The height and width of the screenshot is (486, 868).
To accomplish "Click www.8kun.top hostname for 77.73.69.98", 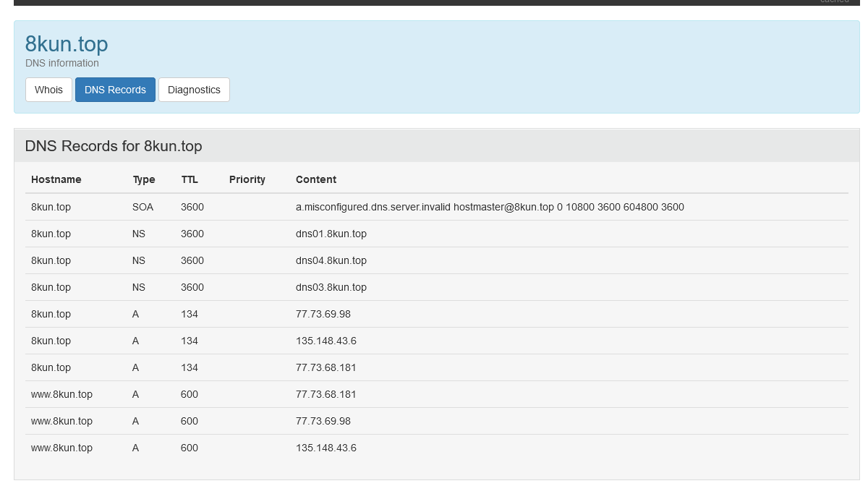I will pos(61,421).
